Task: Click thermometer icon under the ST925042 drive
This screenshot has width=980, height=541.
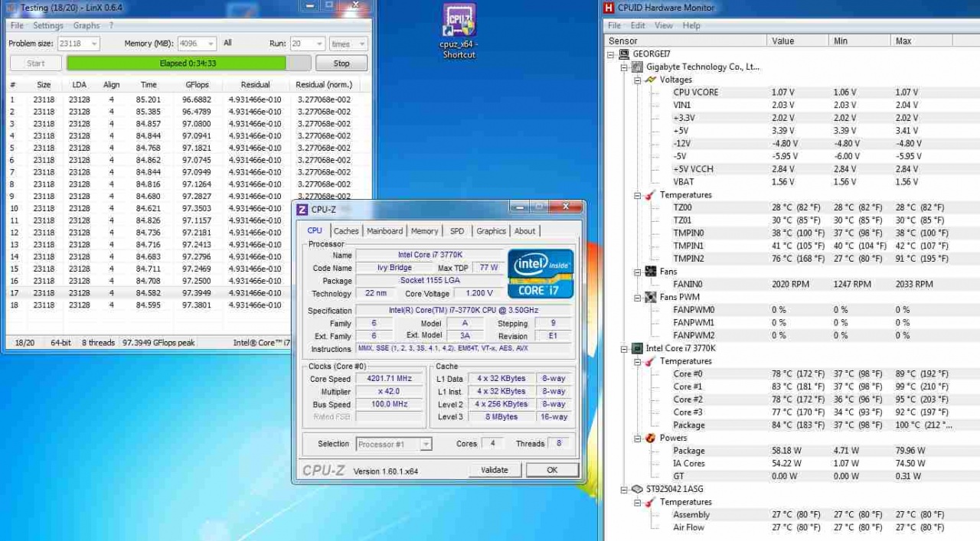Action: 652,503
